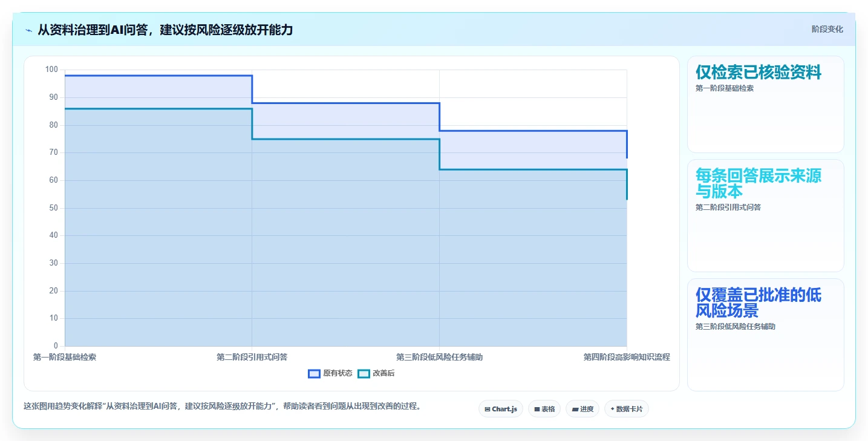Click the 50 value on the y-axis
868x441 pixels.
coord(53,208)
